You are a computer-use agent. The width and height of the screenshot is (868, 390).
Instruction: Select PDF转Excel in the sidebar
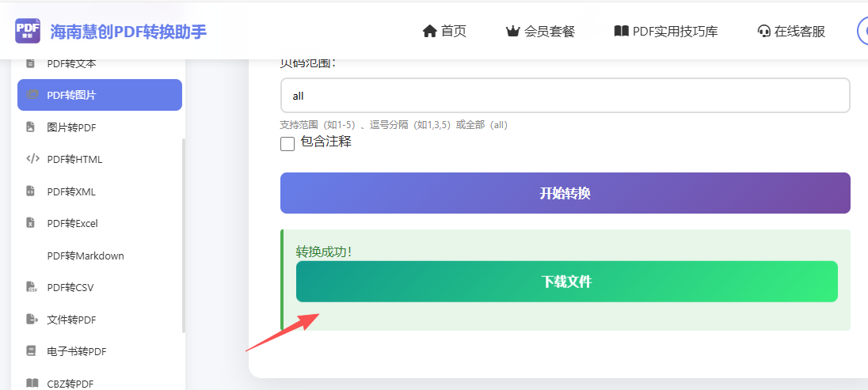pos(100,224)
